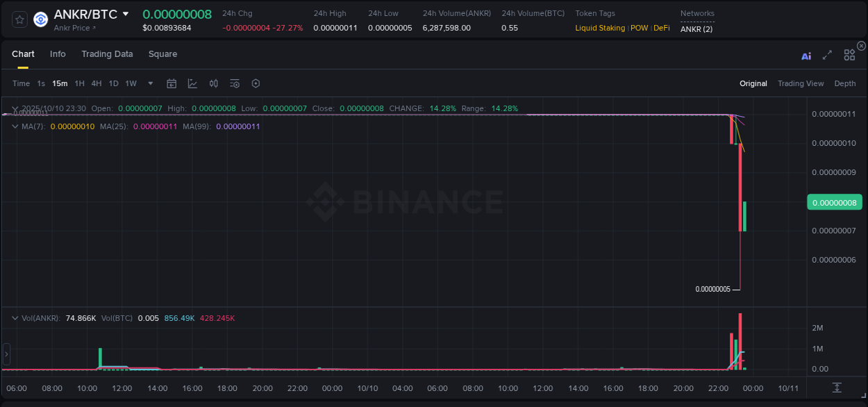Collapse the Vol(ANKR) panel chevron
This screenshot has width=868, height=407.
pyautogui.click(x=14, y=317)
